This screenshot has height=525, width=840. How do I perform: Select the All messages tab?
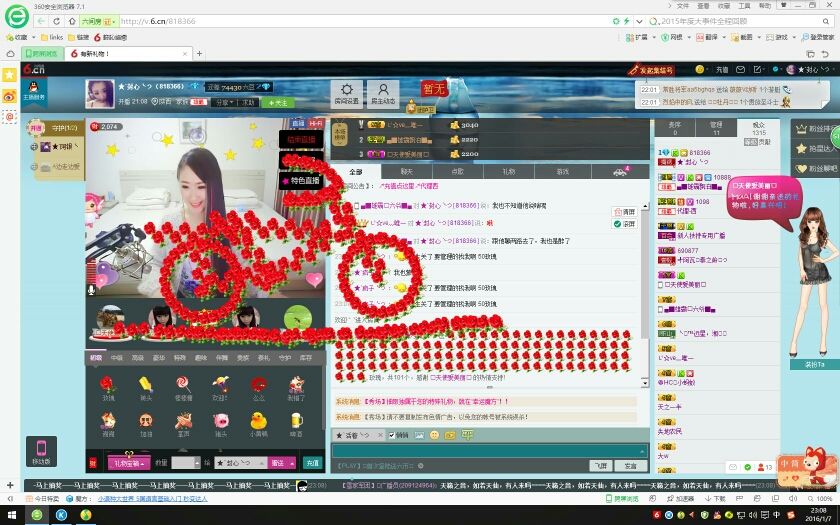[x=356, y=171]
